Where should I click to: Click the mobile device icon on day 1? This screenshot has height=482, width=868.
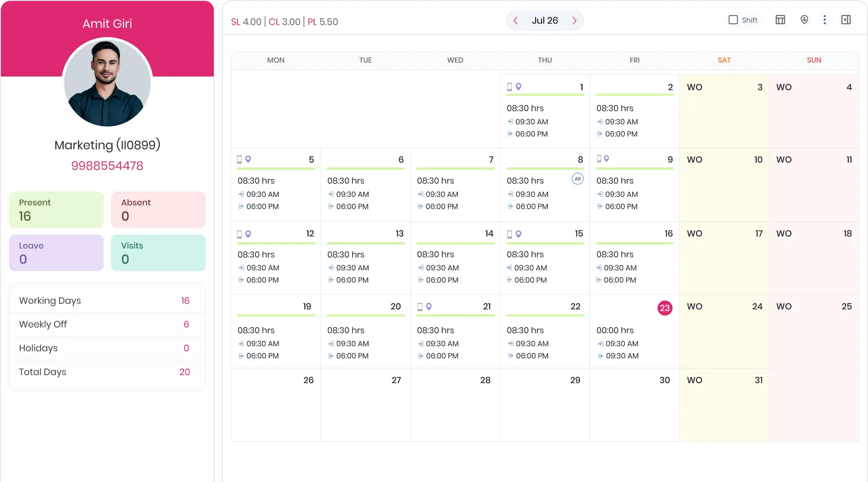point(510,87)
